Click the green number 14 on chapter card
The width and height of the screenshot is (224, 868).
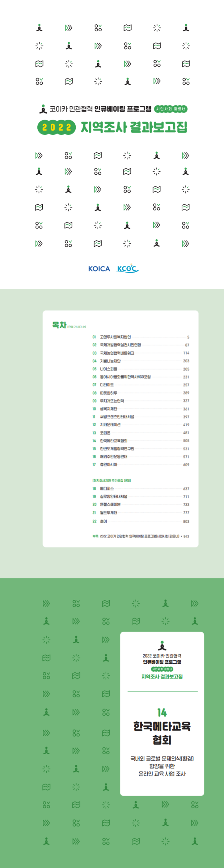tap(162, 712)
